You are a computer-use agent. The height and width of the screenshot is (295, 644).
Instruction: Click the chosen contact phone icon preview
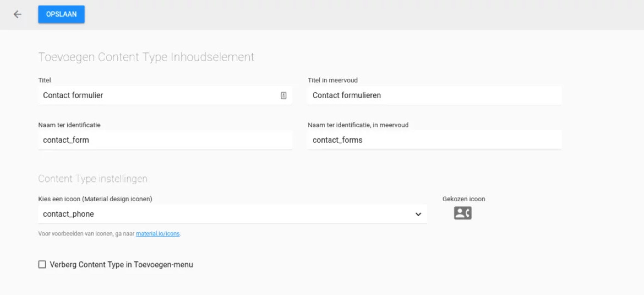coord(463,213)
